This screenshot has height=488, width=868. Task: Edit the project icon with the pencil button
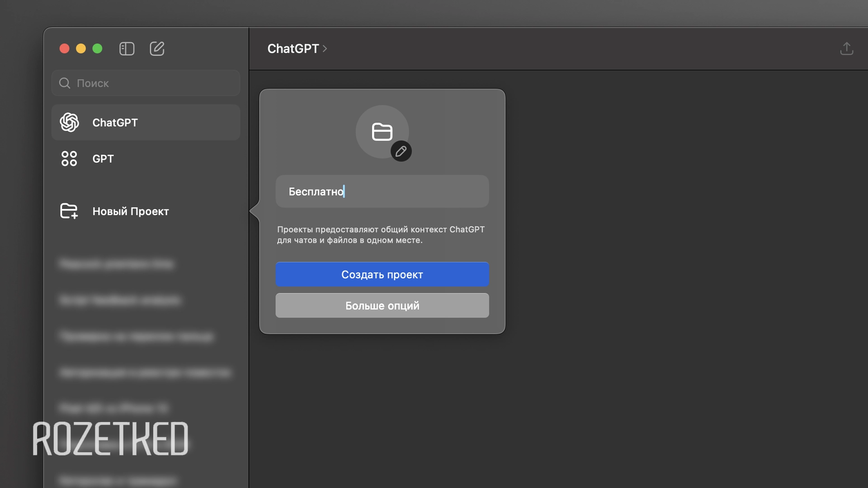click(401, 151)
